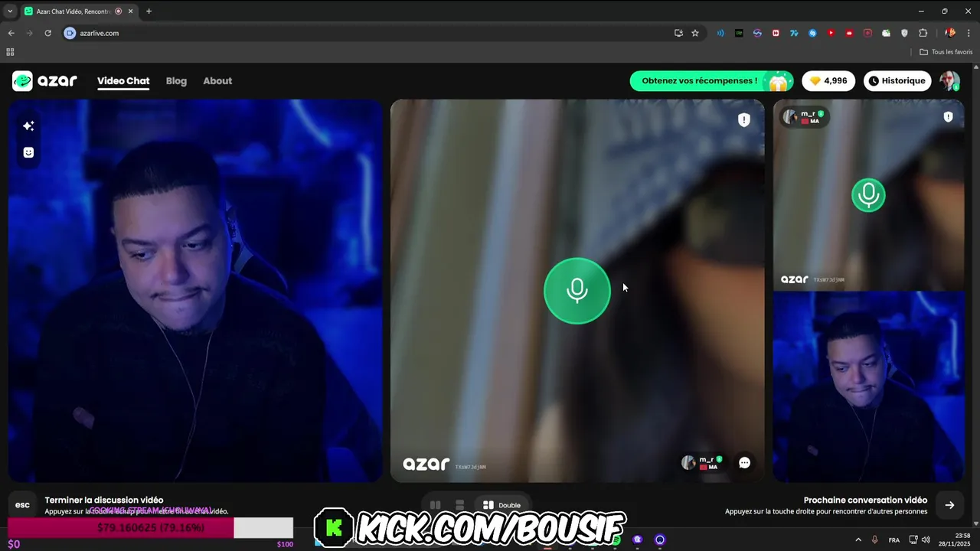
Task: Toggle the large green microphone on center video
Action: 577,291
